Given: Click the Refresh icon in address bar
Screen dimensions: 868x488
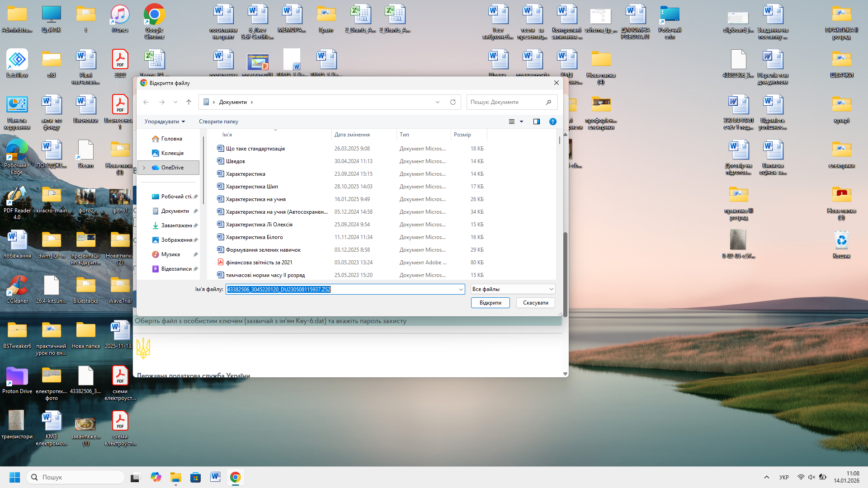Looking at the screenshot, I should (453, 102).
